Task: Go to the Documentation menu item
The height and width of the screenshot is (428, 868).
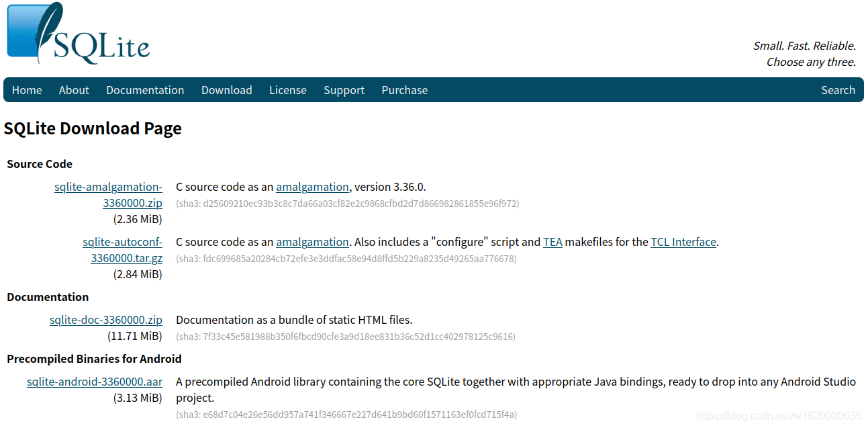Action: tap(145, 90)
